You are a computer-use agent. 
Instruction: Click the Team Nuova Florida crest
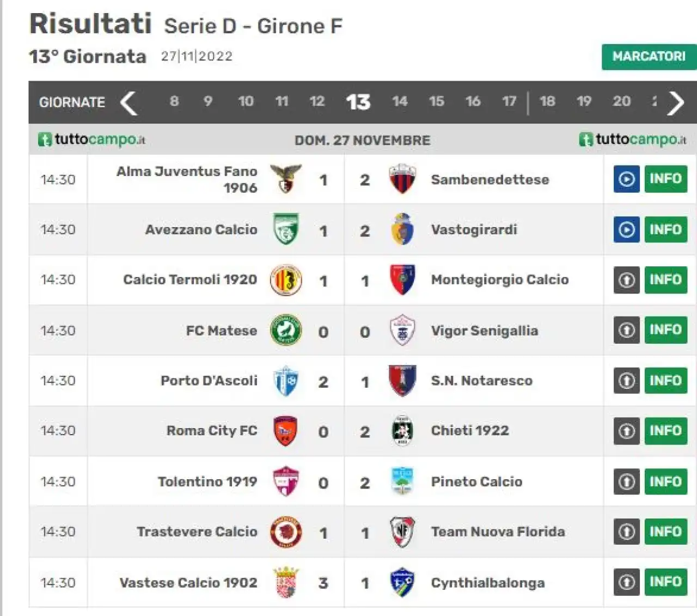tap(402, 532)
